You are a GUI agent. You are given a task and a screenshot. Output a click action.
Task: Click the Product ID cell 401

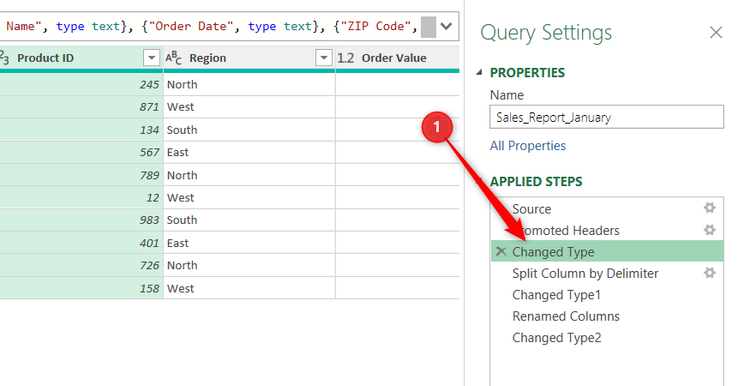click(x=81, y=243)
